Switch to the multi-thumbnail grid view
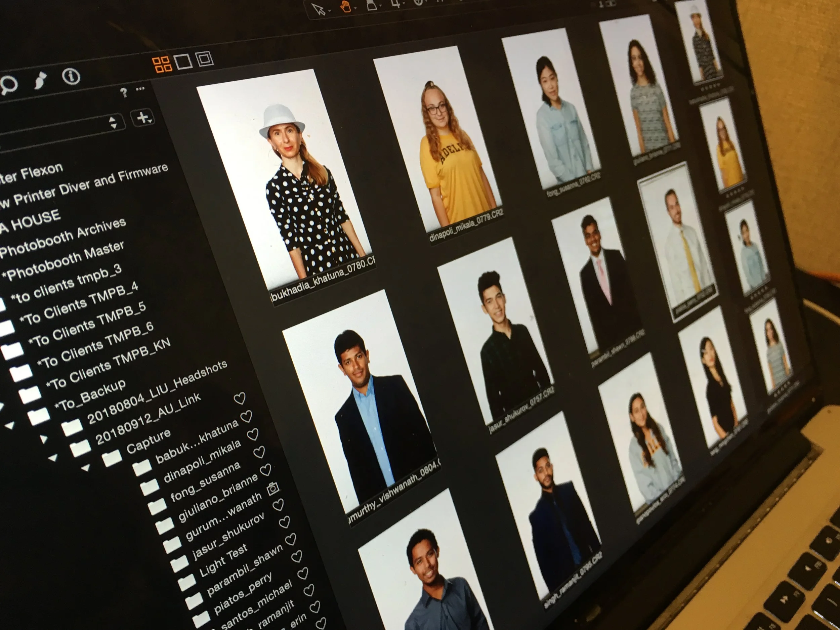840x630 pixels. pyautogui.click(x=163, y=64)
